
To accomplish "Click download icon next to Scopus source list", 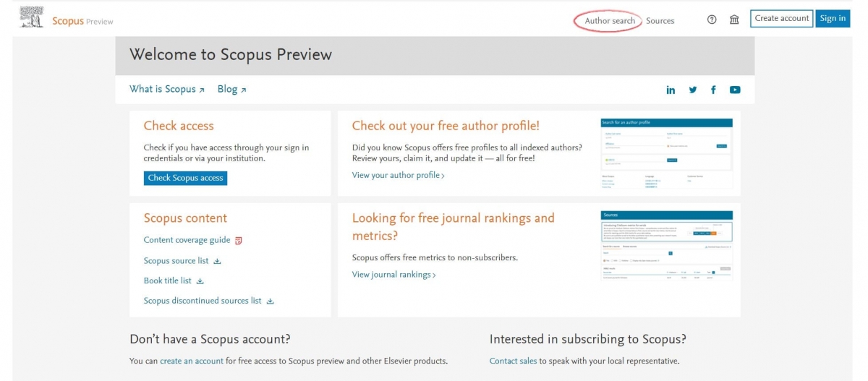I will [x=217, y=261].
